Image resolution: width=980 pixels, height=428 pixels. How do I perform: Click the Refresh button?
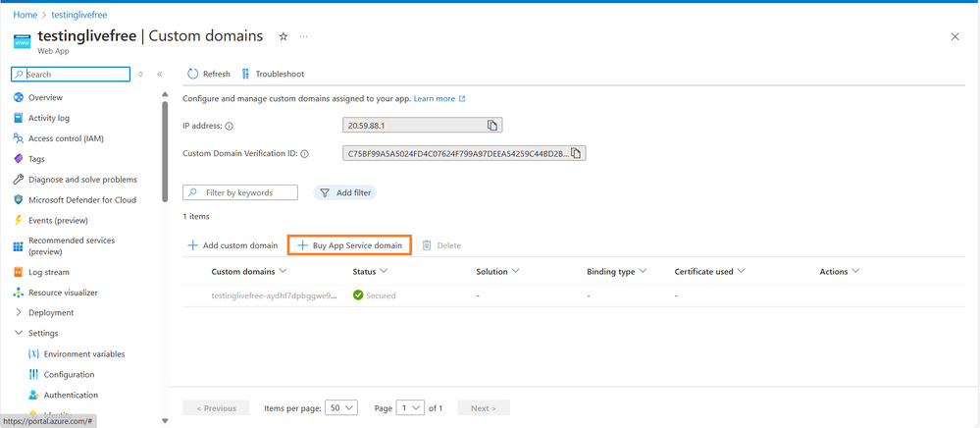coord(209,74)
